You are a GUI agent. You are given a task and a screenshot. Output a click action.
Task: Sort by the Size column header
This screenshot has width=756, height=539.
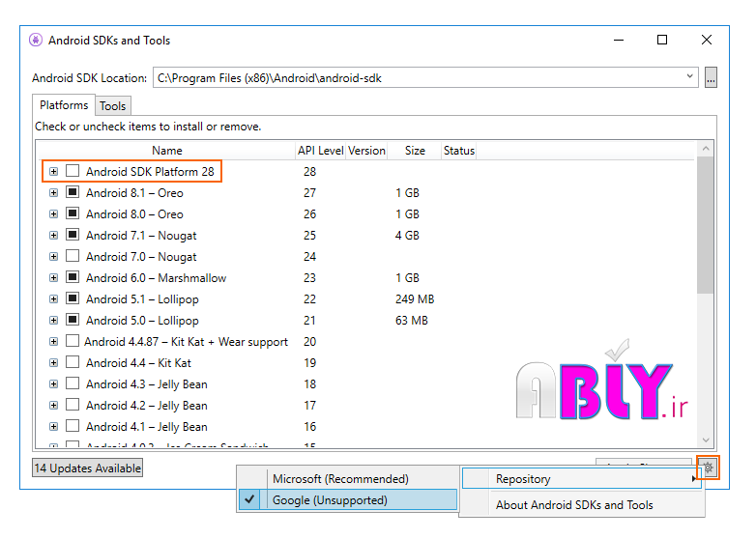point(415,151)
